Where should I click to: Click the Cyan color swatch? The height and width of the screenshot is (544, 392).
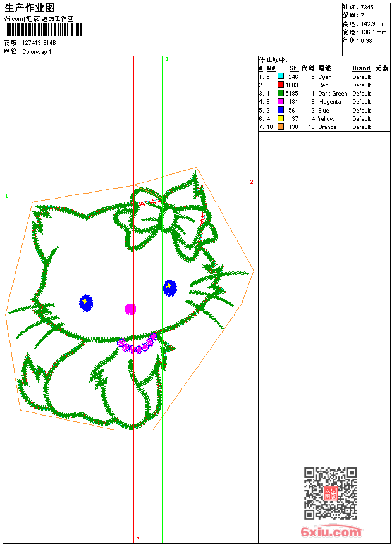pyautogui.click(x=281, y=77)
